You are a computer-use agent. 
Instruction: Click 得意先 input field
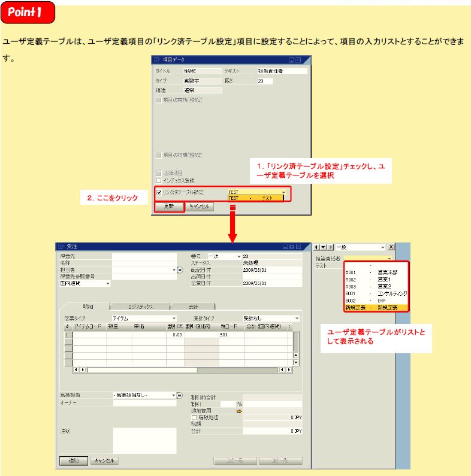tap(144, 256)
